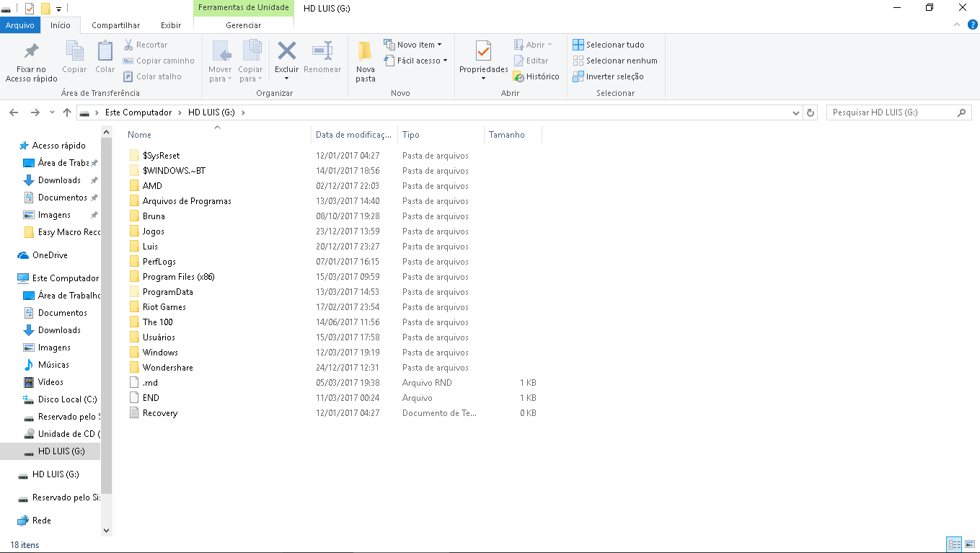The width and height of the screenshot is (980, 553).
Task: Select The 100 folder
Action: pyautogui.click(x=157, y=322)
